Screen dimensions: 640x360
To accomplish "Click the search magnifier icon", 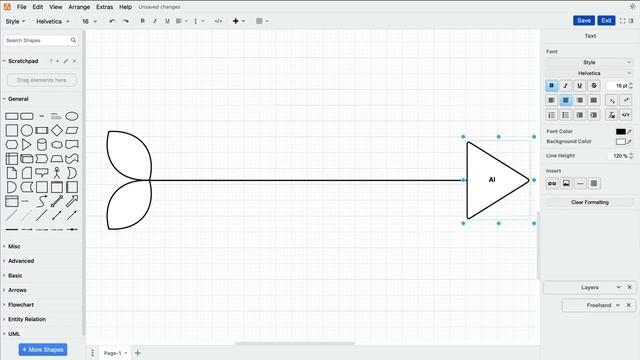I will (73, 40).
